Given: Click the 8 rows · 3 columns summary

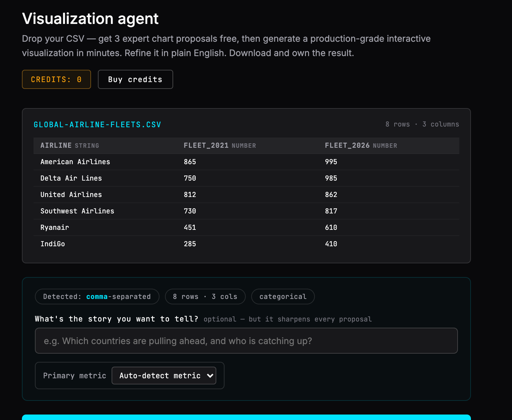Looking at the screenshot, I should tap(422, 124).
